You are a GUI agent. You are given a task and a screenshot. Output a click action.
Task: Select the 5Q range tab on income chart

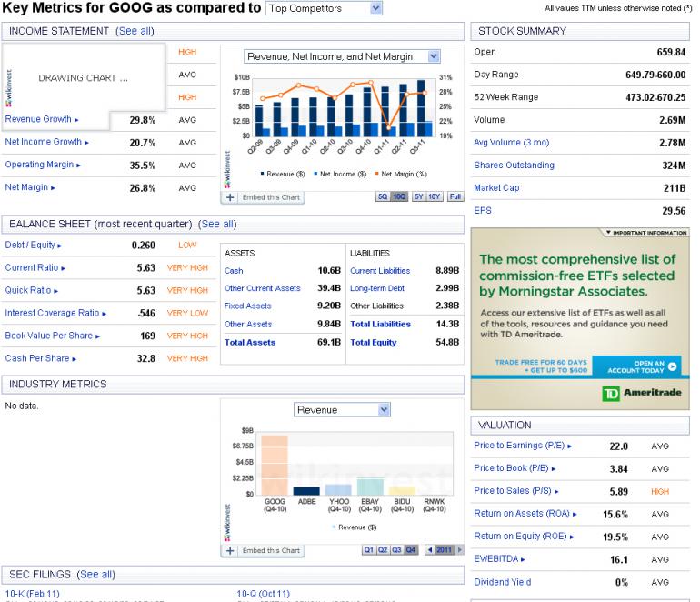383,196
